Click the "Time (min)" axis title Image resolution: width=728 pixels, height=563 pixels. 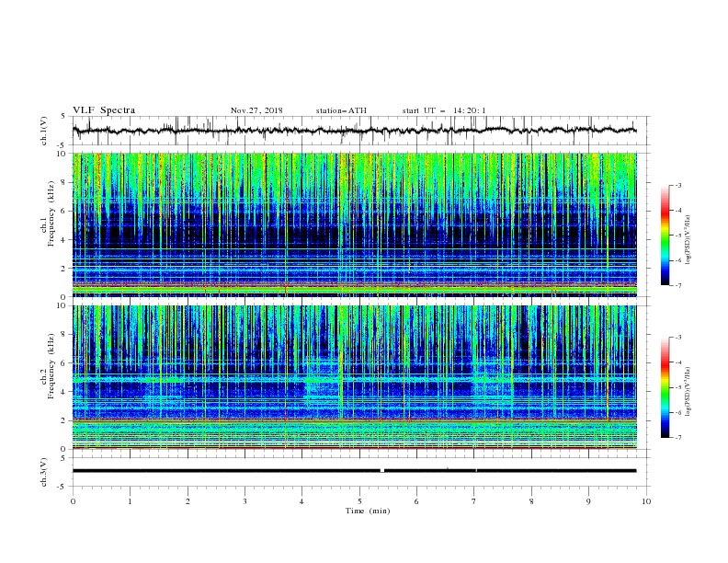(368, 511)
